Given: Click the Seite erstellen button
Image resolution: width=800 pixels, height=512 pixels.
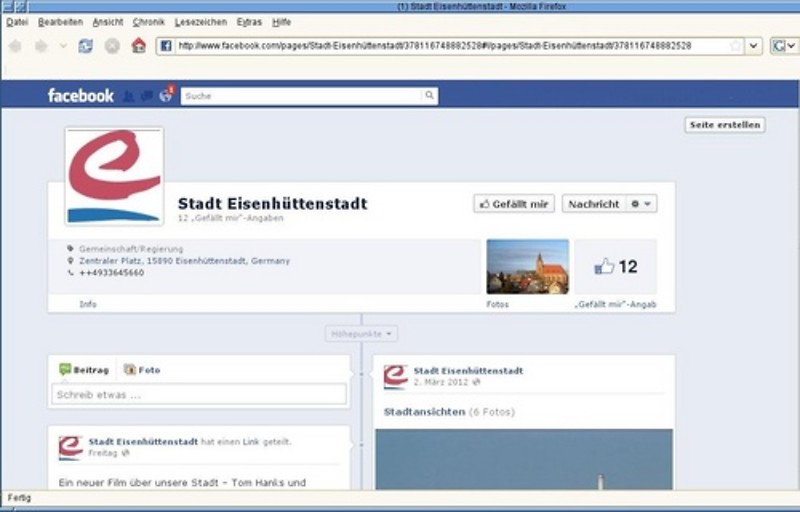Looking at the screenshot, I should point(725,125).
